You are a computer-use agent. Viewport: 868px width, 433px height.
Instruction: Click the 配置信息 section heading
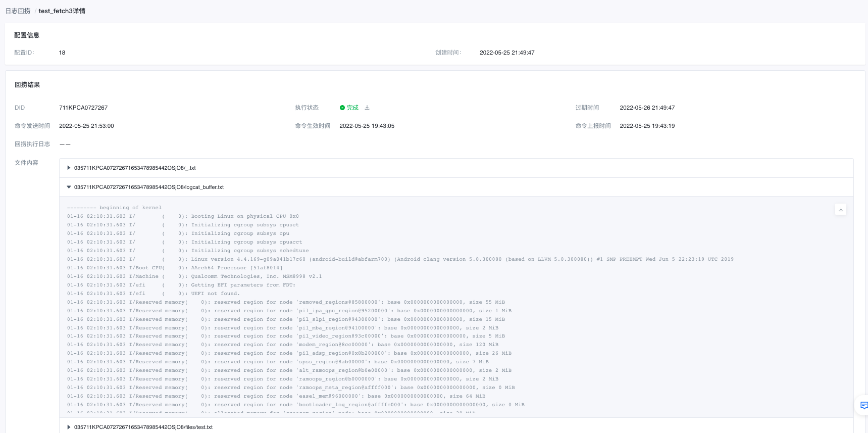(27, 35)
